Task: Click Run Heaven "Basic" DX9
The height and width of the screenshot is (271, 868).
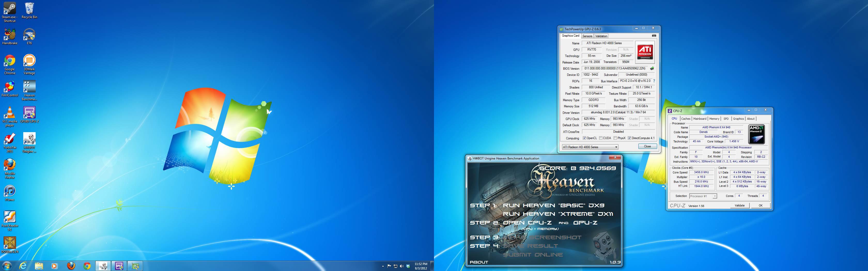Action: [x=554, y=205]
